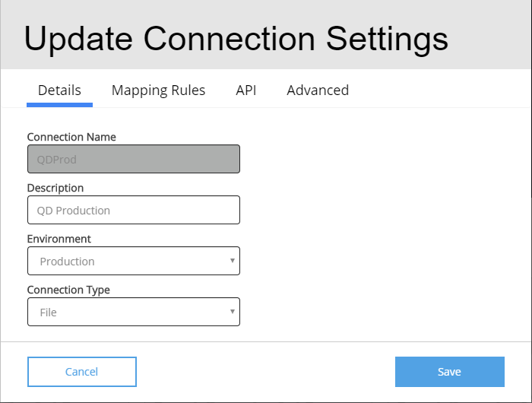Open the Mapping Rules tab
The height and width of the screenshot is (403, 532).
[158, 90]
